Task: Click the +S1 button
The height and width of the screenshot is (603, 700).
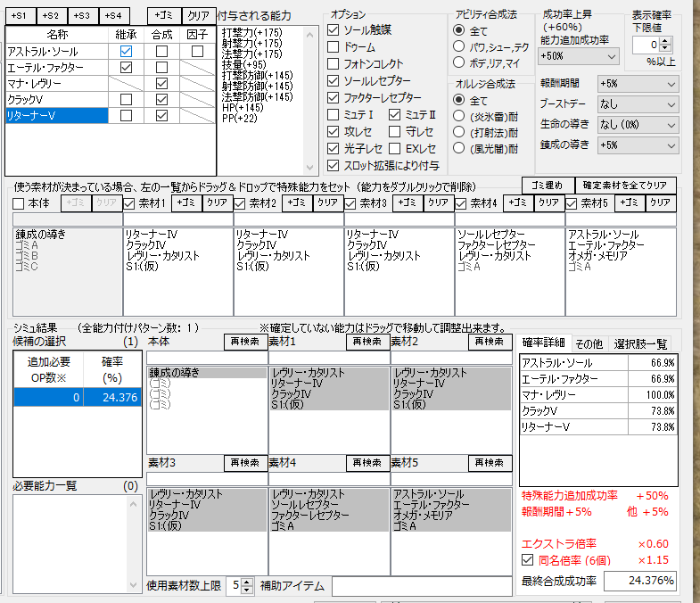Action: (x=21, y=16)
